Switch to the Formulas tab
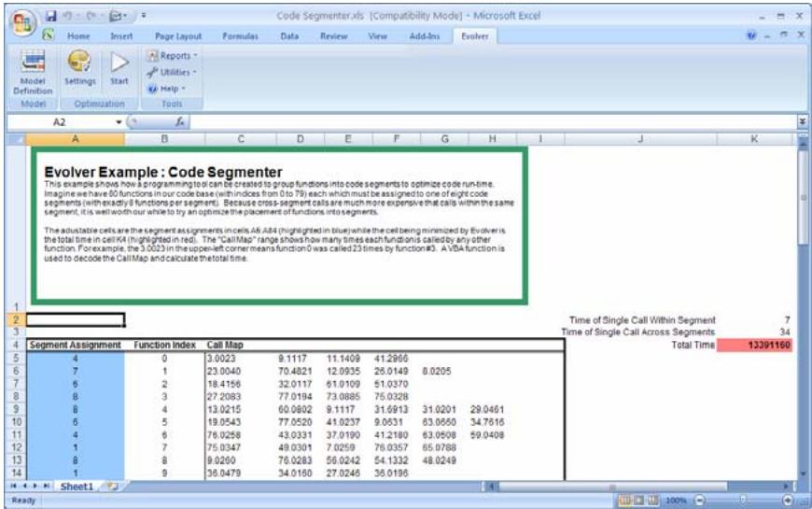The image size is (812, 509). coord(240,36)
